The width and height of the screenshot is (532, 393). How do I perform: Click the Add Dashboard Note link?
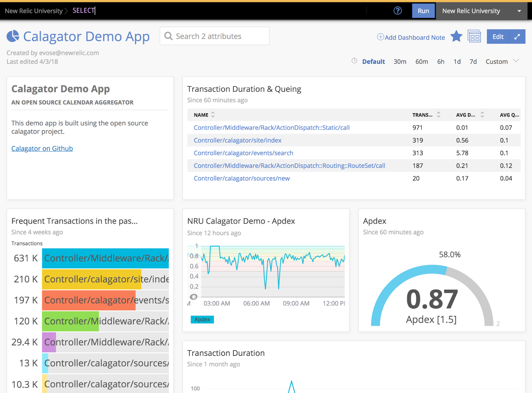(415, 37)
